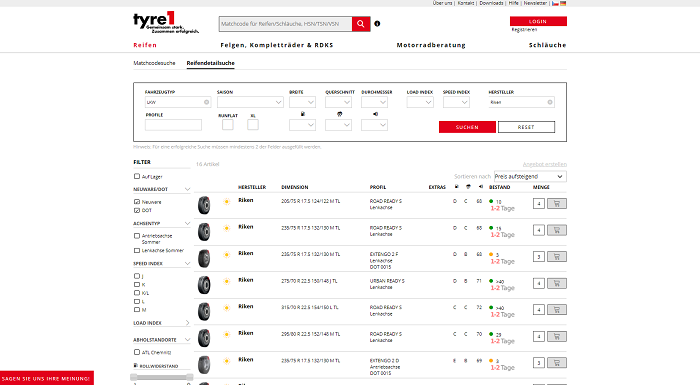Add Extengo 2 F tyre to cart
The image size is (700, 385).
(557, 256)
